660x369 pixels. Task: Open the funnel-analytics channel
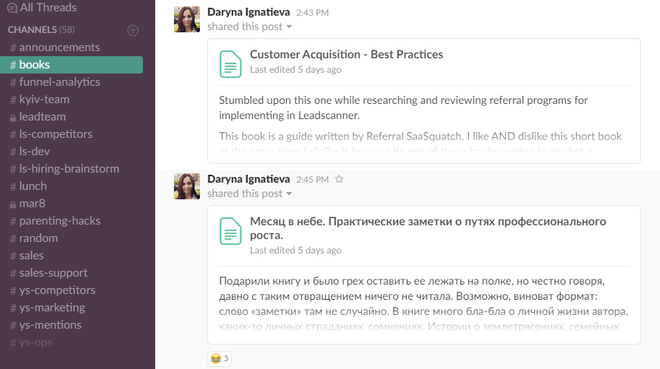[55, 82]
